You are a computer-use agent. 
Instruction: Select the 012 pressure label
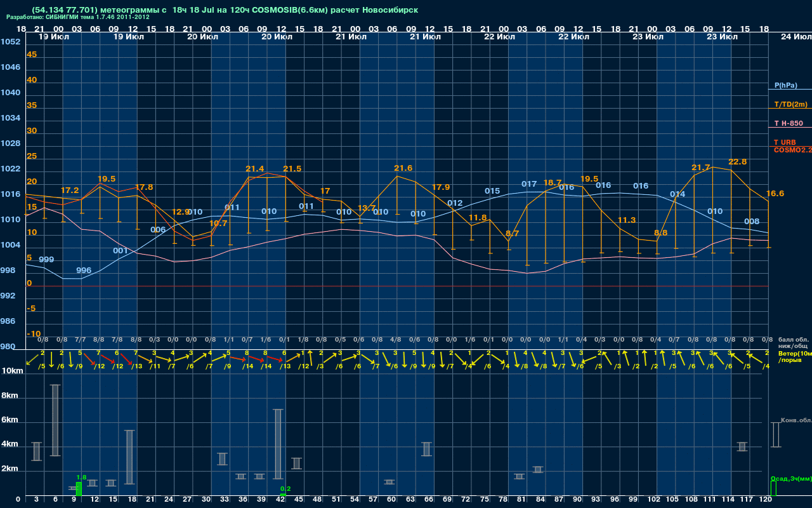[x=455, y=203]
